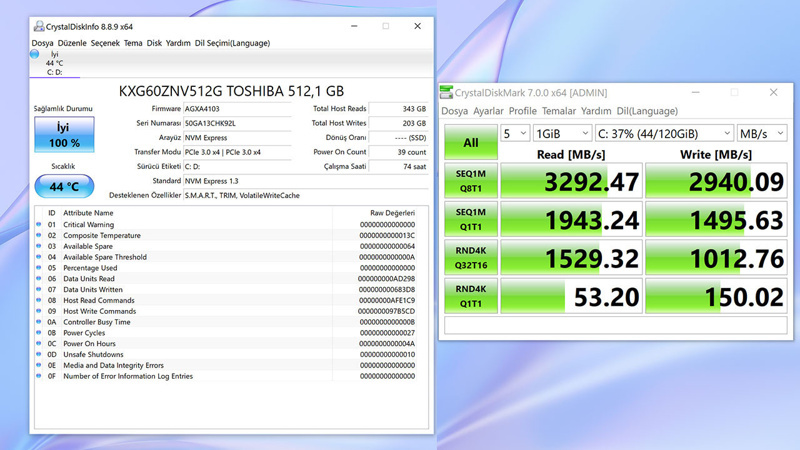The height and width of the screenshot is (450, 800).
Task: Click the İyi 100 % health status button
Action: [x=64, y=135]
